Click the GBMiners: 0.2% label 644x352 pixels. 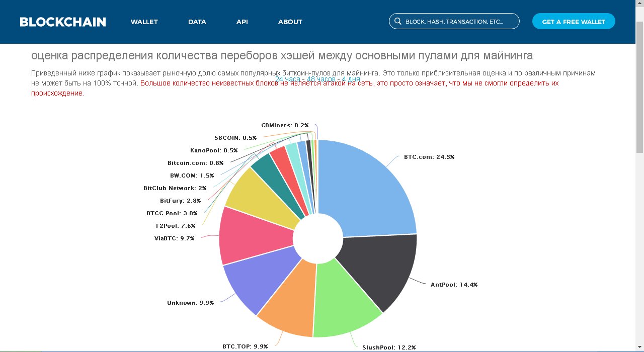[285, 125]
